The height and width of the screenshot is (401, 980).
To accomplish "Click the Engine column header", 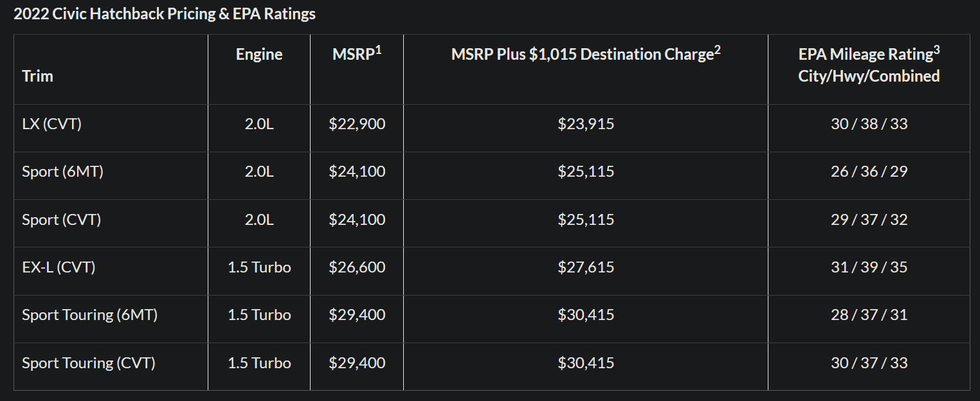I will [259, 55].
